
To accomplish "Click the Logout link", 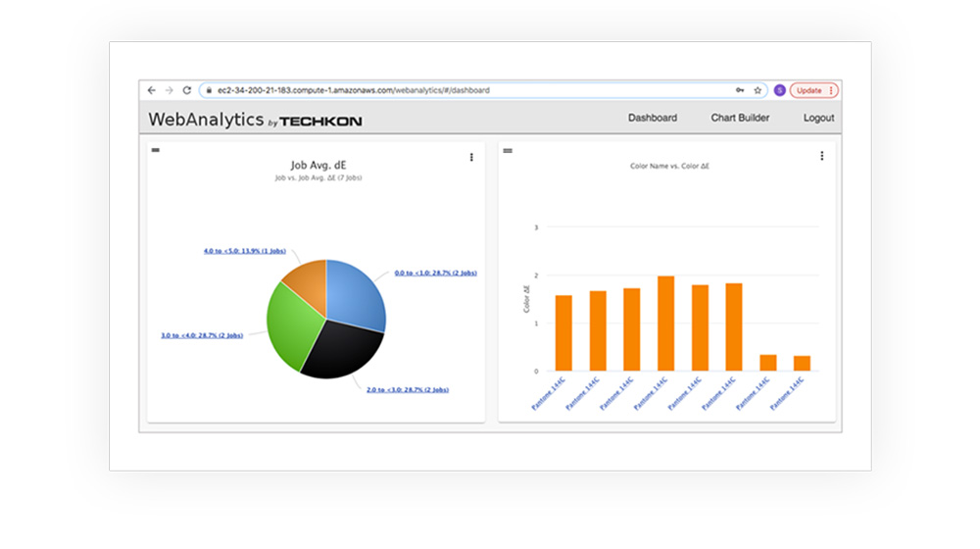I will pyautogui.click(x=818, y=118).
